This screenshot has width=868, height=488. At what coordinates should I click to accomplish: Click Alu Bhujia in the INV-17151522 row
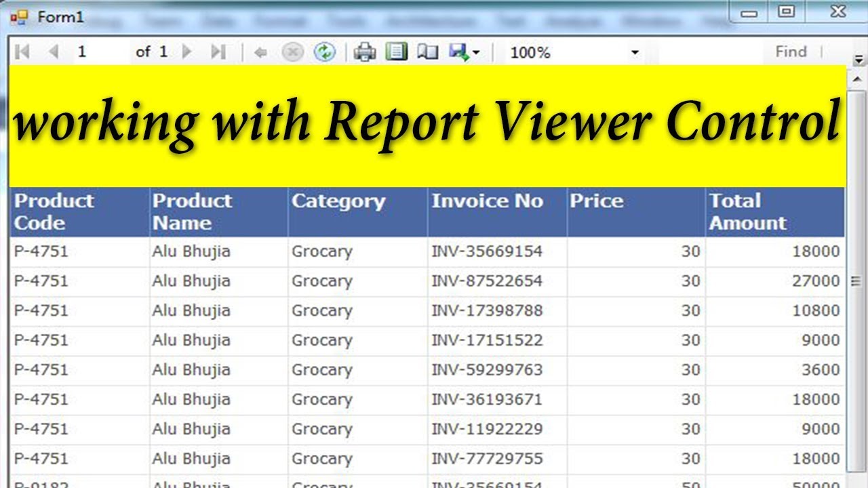tap(191, 340)
